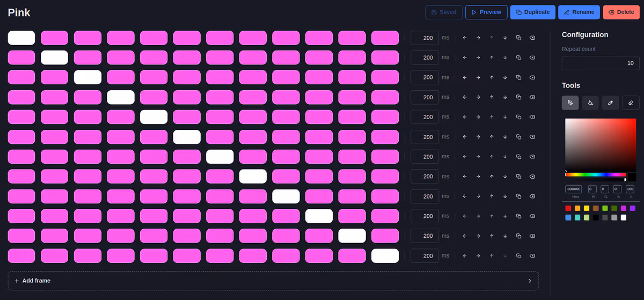Image resolution: width=644 pixels, height=300 pixels.
Task: Delete the last frame using its remove icon
Action: point(532,256)
